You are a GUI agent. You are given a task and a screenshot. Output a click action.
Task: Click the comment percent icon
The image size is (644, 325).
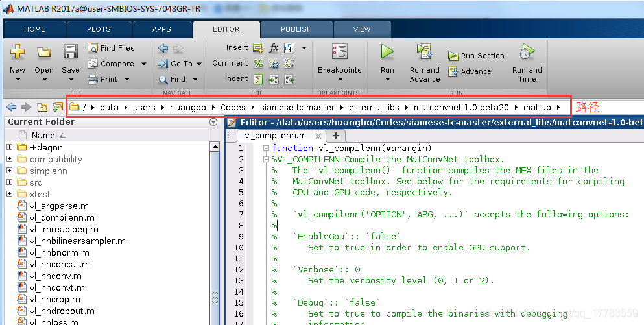(x=258, y=64)
